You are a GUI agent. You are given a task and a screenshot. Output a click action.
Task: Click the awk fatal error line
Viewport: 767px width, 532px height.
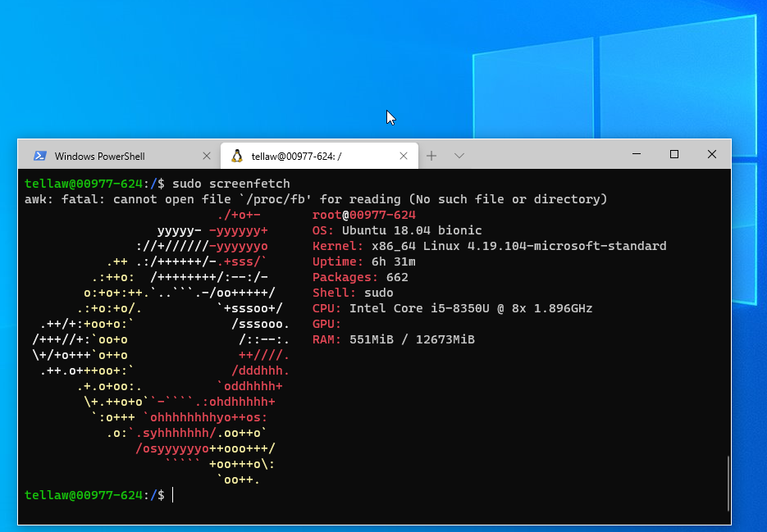pyautogui.click(x=316, y=199)
